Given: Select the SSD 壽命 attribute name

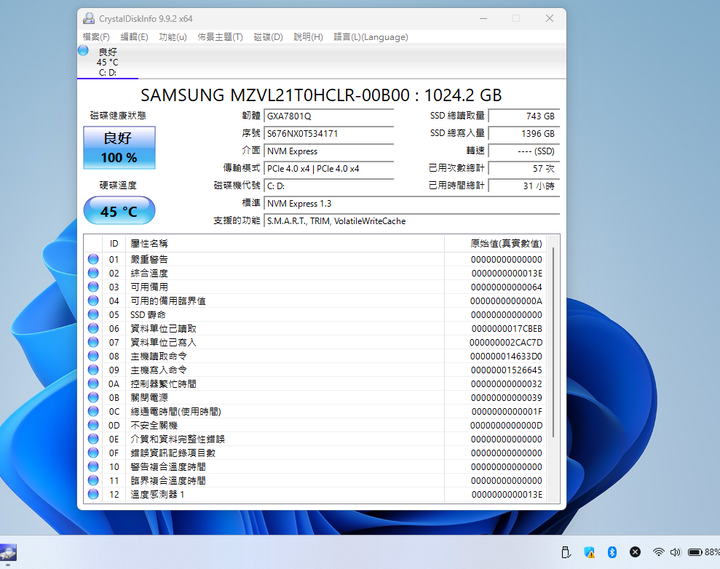Looking at the screenshot, I should point(148,315).
